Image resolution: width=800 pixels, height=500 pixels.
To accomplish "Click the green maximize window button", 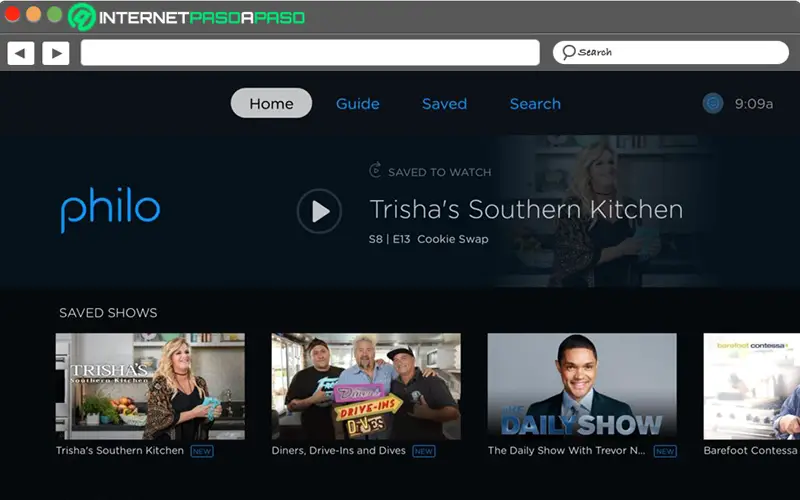I will click(55, 14).
